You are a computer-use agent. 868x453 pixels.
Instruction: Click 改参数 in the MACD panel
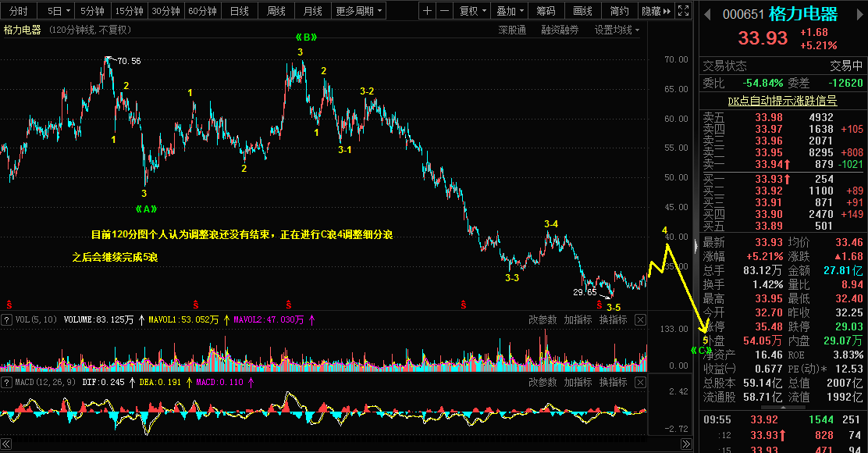(542, 382)
